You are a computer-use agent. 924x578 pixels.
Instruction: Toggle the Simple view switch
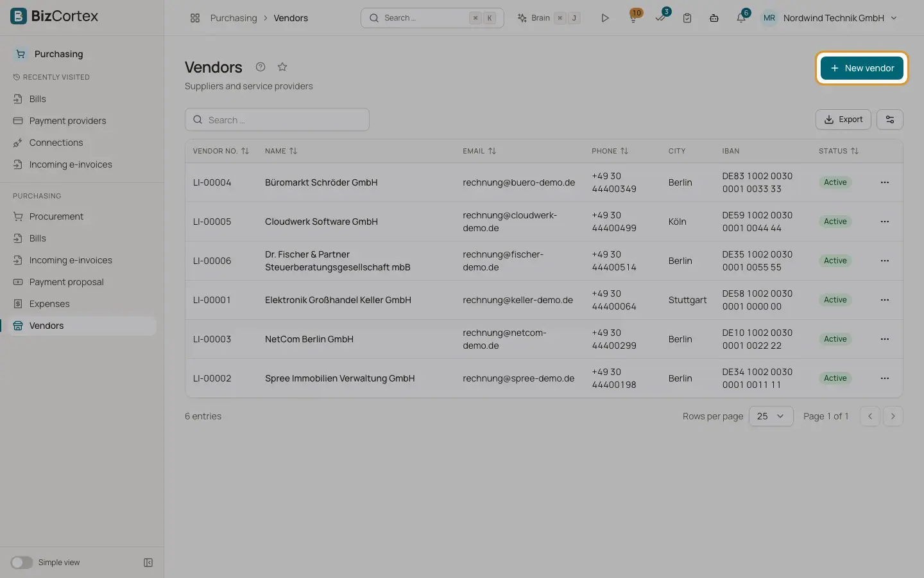(21, 563)
